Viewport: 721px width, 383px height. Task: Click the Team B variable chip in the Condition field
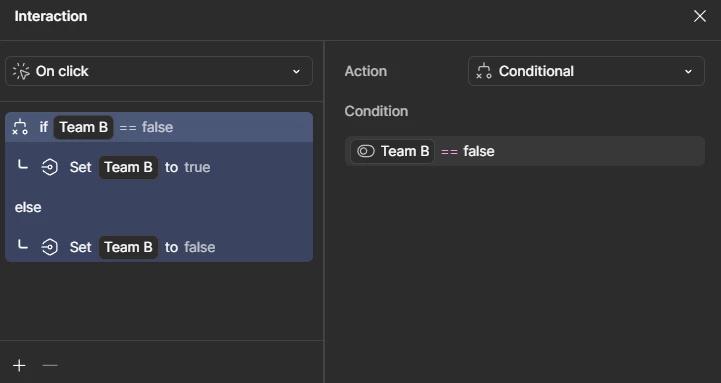[392, 151]
